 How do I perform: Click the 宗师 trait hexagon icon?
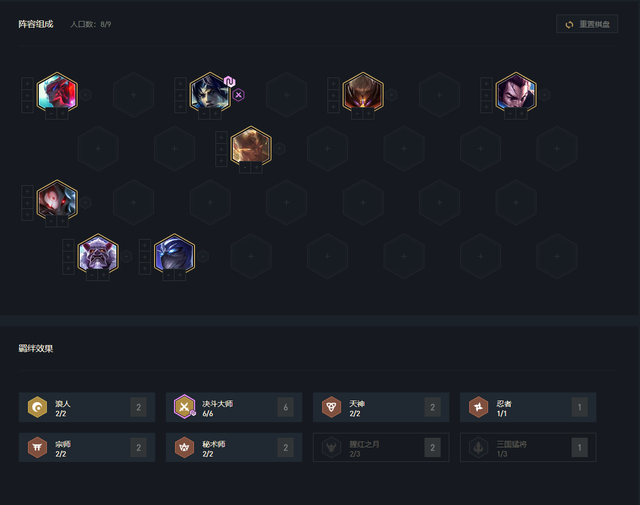(37, 447)
